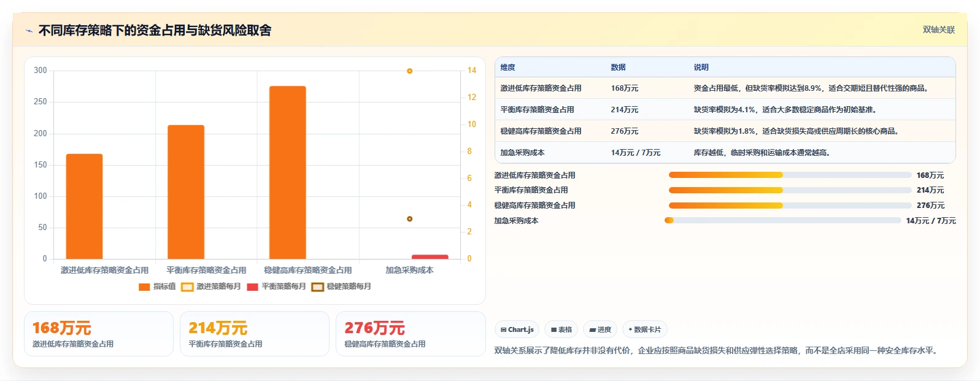Screen dimensions: 980x381
Task: Select table cell 平衡库存策略资金占用
Action: [537, 110]
